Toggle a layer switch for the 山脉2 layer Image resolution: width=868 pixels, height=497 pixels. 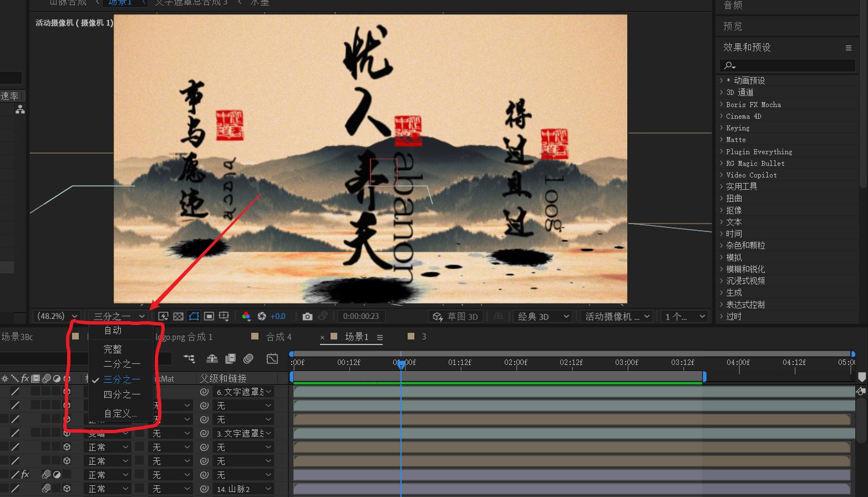click(x=67, y=488)
